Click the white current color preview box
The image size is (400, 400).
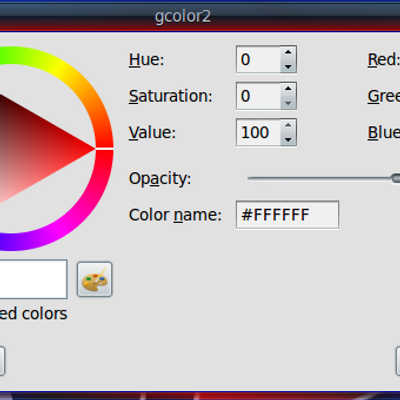[33, 279]
